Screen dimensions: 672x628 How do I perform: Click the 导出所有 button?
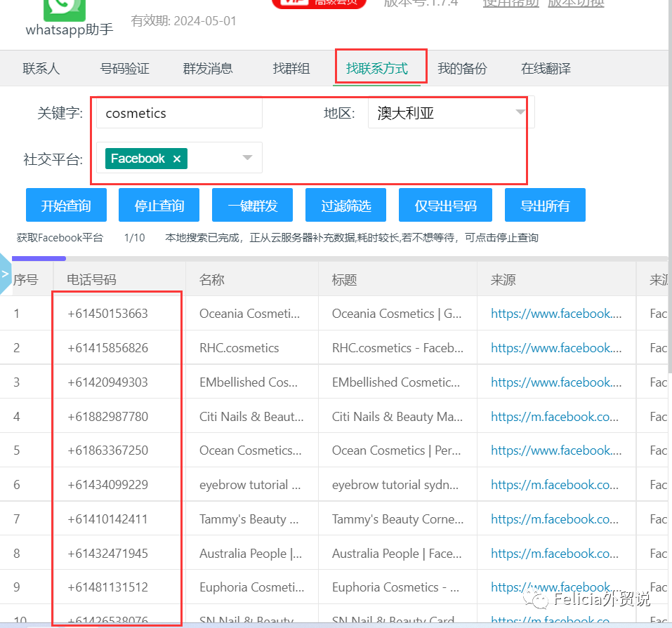tap(545, 205)
